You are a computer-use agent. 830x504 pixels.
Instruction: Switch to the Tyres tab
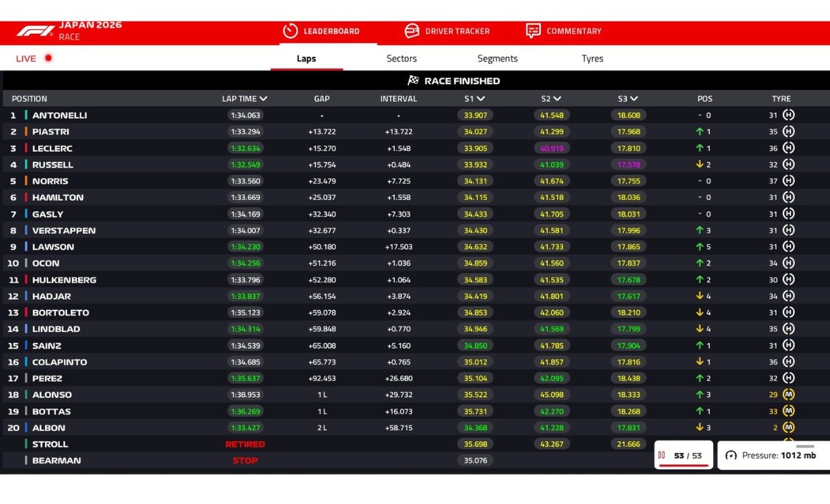pos(592,59)
